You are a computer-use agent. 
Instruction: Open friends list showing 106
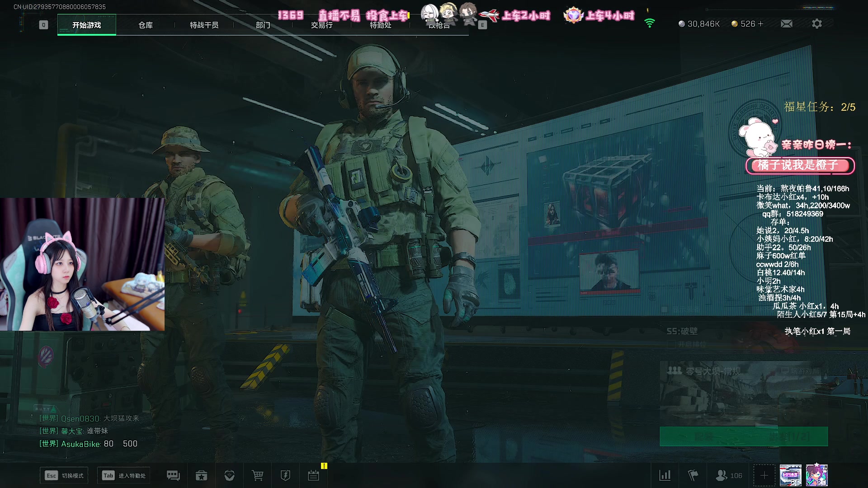point(729,475)
